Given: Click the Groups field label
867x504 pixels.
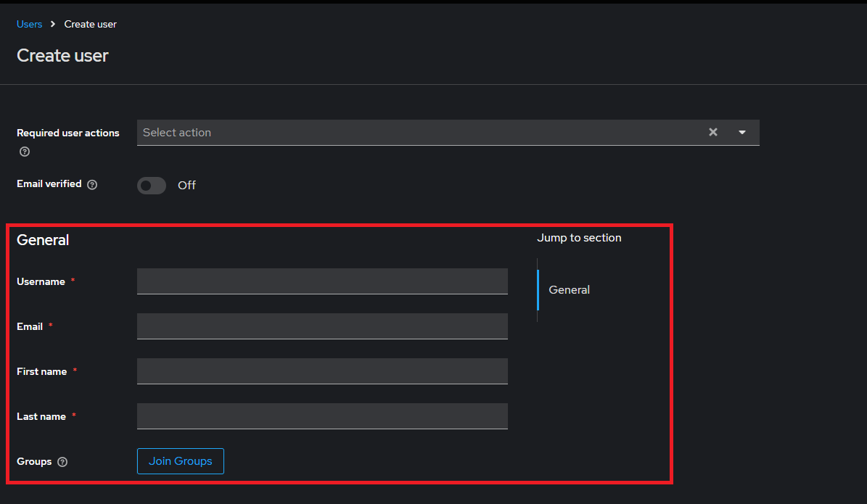Looking at the screenshot, I should (x=34, y=461).
